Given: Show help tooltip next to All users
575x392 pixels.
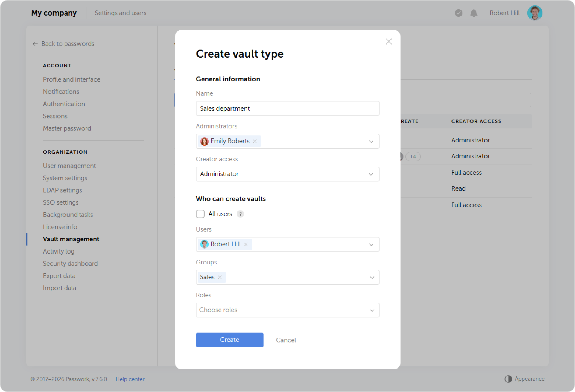Looking at the screenshot, I should pyautogui.click(x=240, y=214).
